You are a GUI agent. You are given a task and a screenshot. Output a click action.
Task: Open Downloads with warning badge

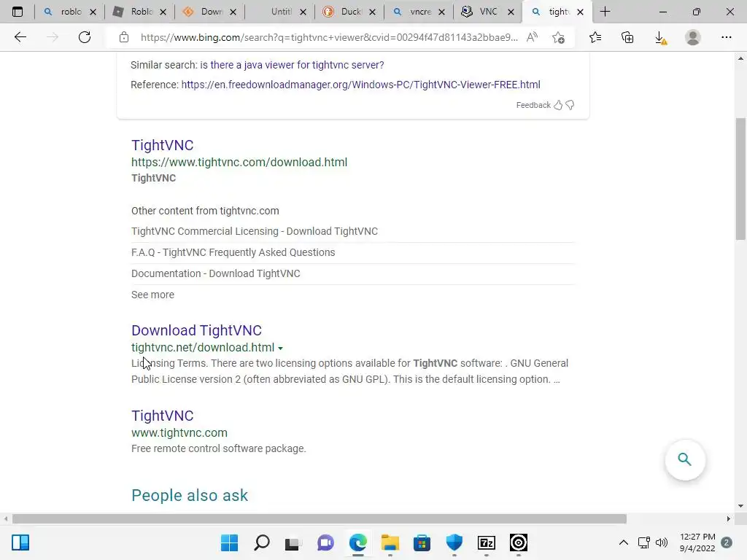(x=660, y=38)
